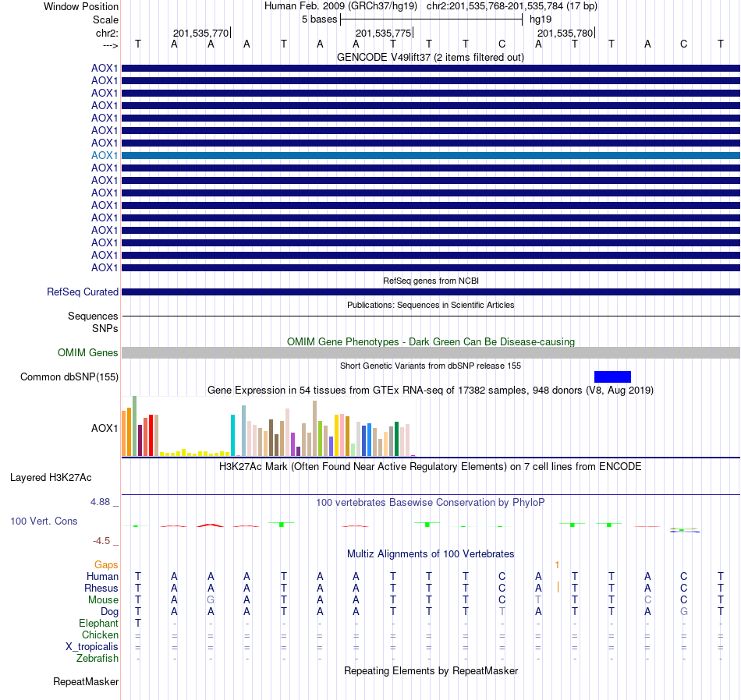Click the blue dbSNP variant block
Viewport: 741px width, 700px height.
click(612, 377)
